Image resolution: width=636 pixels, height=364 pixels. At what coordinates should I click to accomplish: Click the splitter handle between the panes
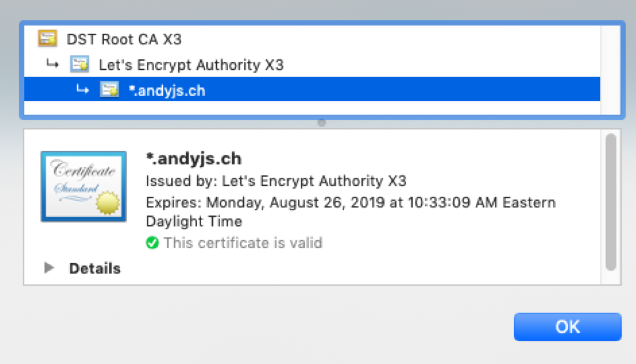coord(321,123)
